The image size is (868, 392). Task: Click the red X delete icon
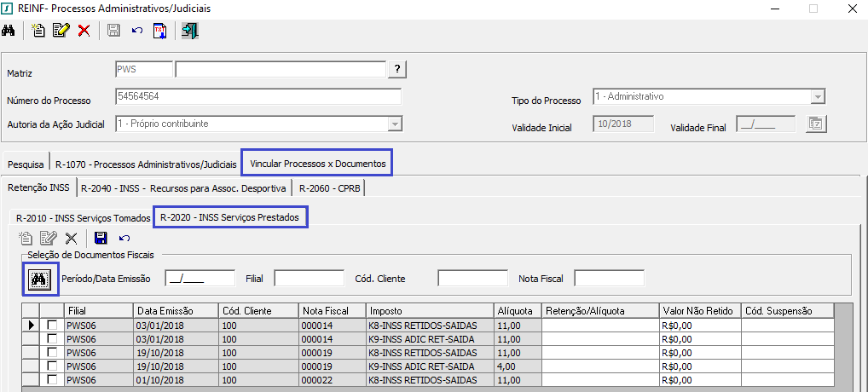coord(84,32)
